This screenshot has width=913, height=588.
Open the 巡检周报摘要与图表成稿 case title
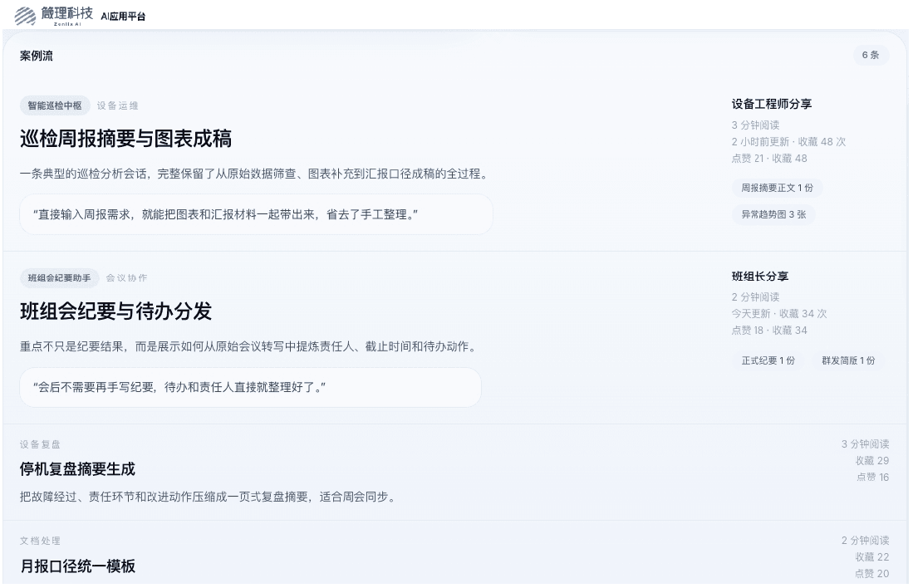pos(125,139)
